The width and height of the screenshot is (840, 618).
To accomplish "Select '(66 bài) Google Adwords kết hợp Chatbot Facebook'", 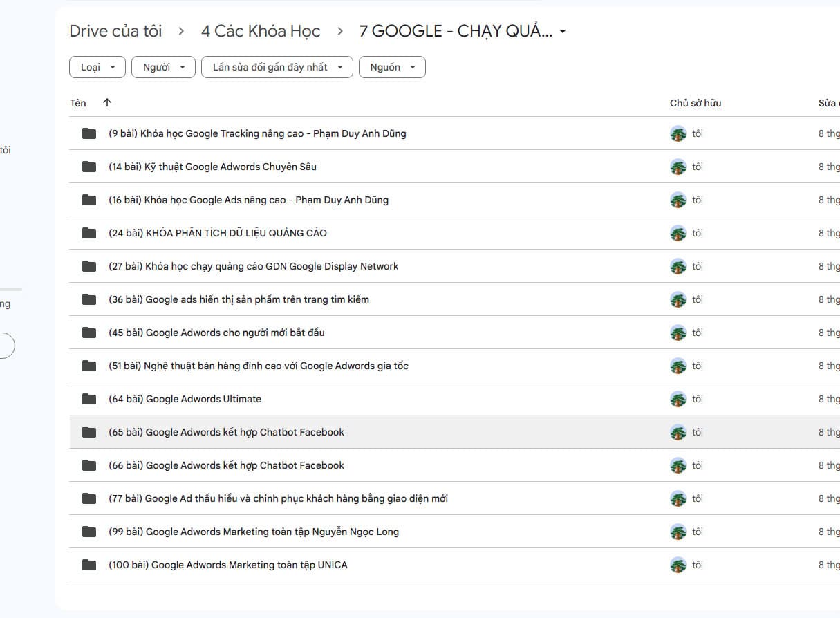I will click(x=226, y=465).
